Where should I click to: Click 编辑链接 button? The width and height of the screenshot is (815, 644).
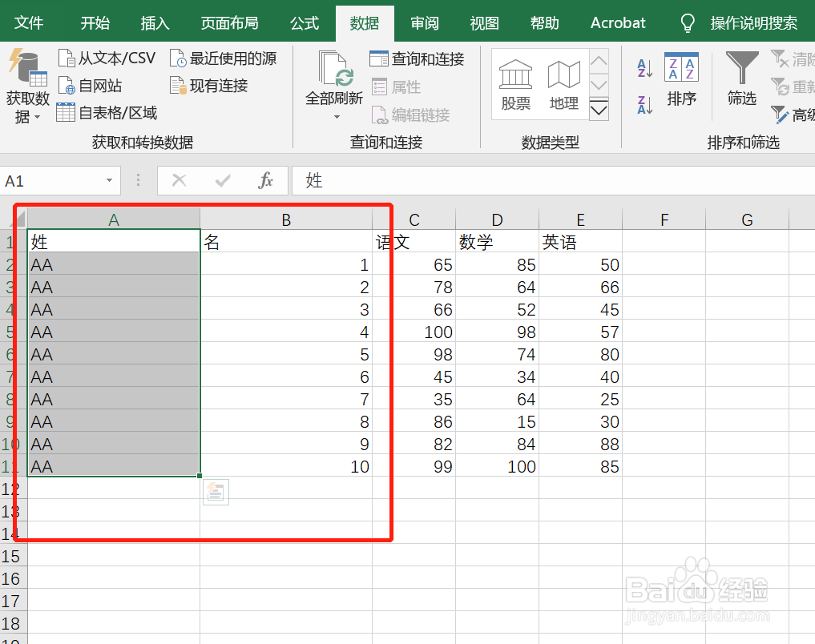410,115
